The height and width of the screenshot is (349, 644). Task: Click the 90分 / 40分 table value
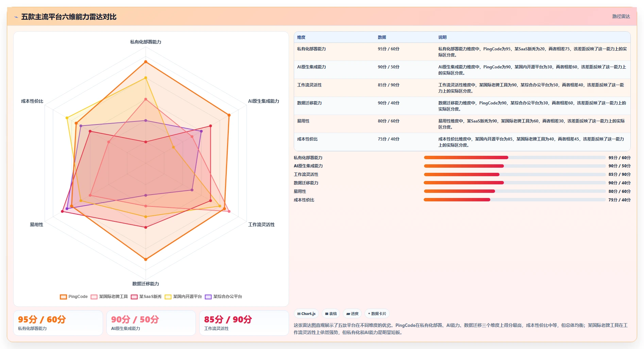(x=389, y=103)
